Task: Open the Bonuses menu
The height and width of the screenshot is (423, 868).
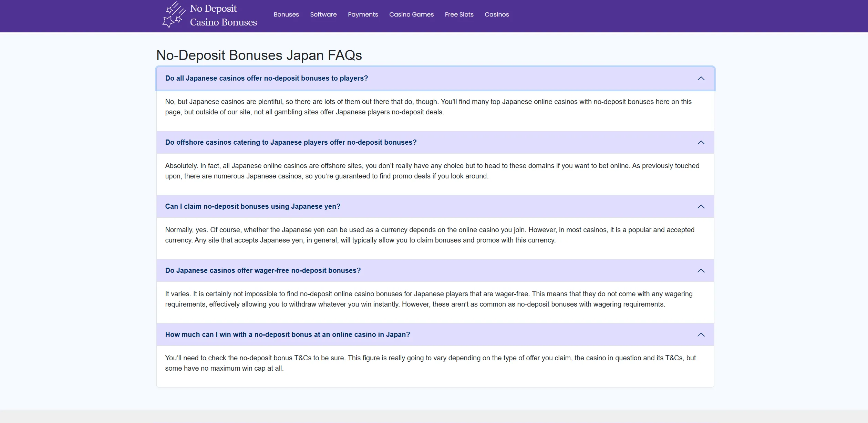Action: tap(286, 14)
